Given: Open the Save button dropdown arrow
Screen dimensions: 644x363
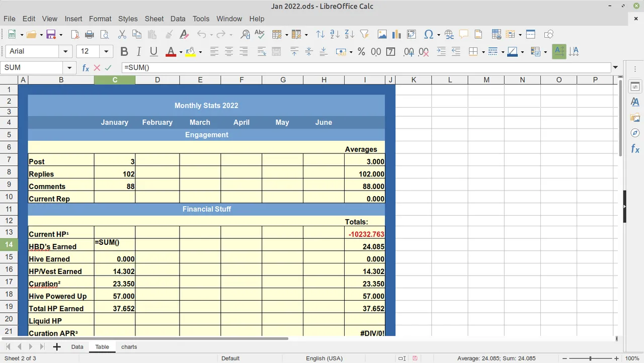Looking at the screenshot, I should pyautogui.click(x=61, y=35).
